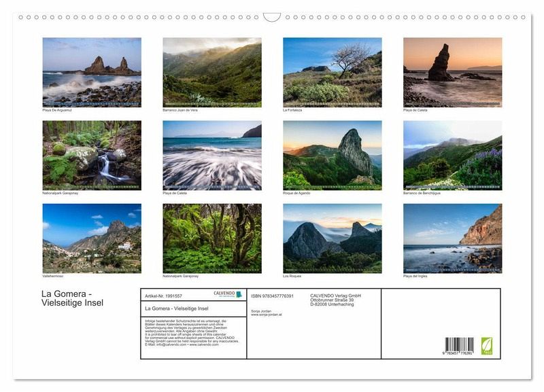Click the calendar hanger hook at top

272,17
